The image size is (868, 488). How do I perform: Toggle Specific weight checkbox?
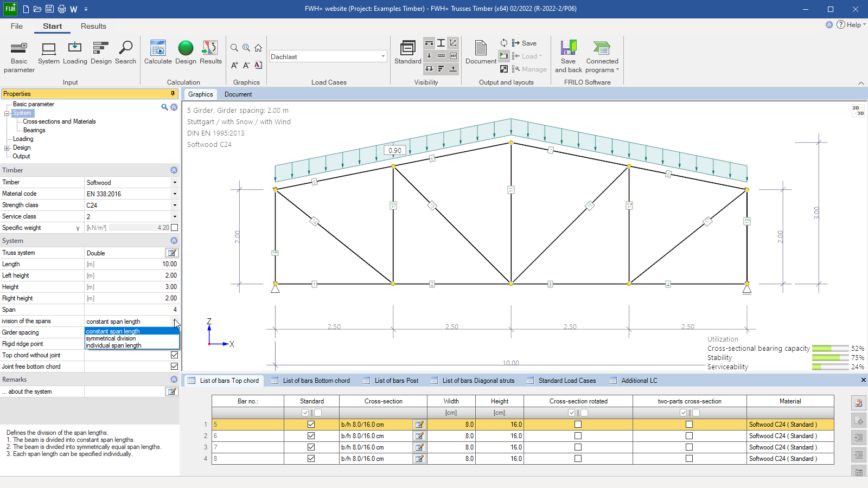[174, 228]
